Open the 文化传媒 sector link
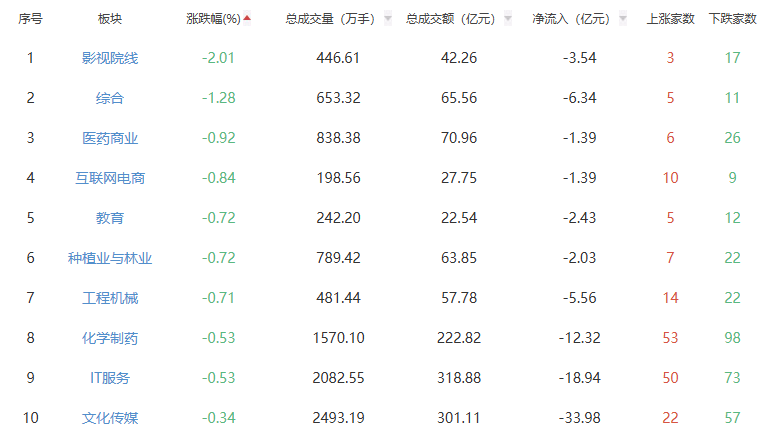The height and width of the screenshot is (439, 781). (110, 418)
